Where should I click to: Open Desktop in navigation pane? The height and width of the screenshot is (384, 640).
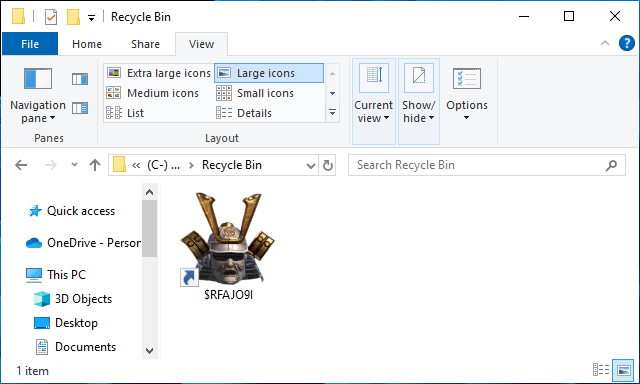[x=66, y=323]
